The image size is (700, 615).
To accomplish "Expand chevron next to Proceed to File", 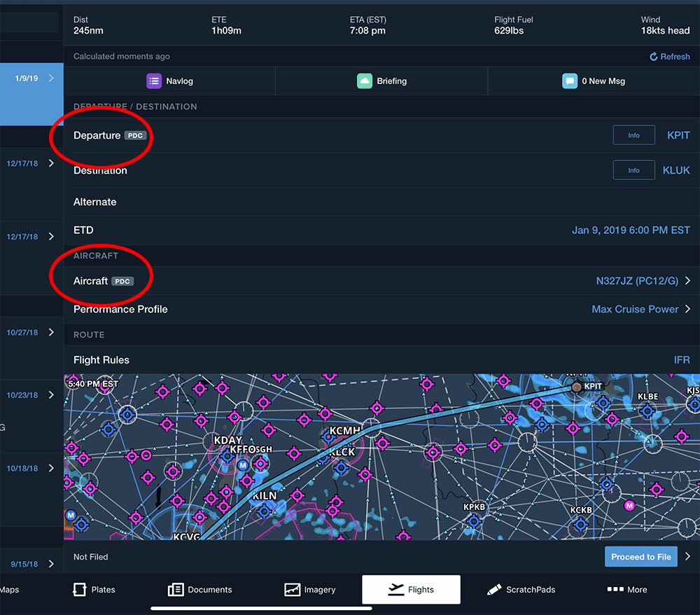I will point(687,556).
